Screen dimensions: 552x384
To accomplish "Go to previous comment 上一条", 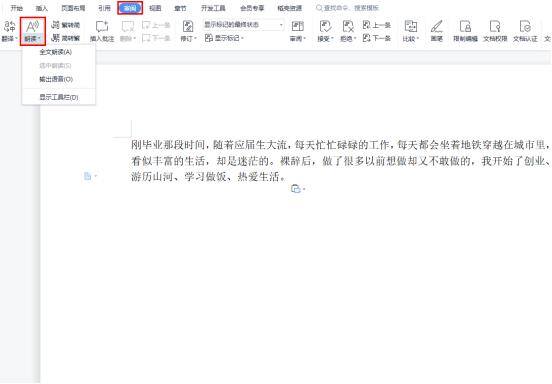I will (156, 25).
